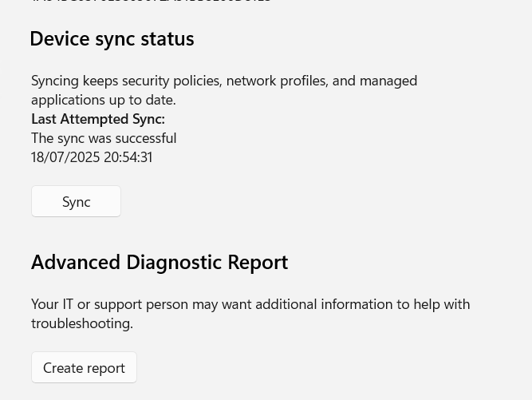This screenshot has width=532, height=400.
Task: Click the 'Your IT or support person' sentence
Action: [250, 303]
